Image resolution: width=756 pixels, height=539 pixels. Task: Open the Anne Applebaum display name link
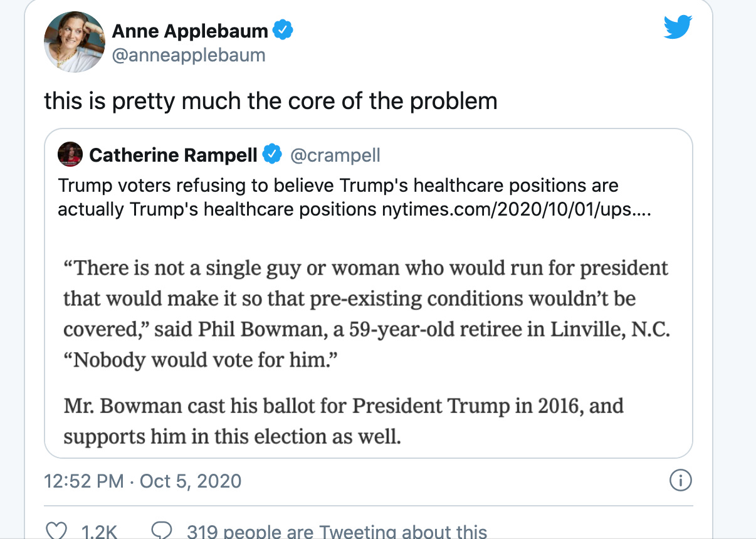[x=190, y=30]
